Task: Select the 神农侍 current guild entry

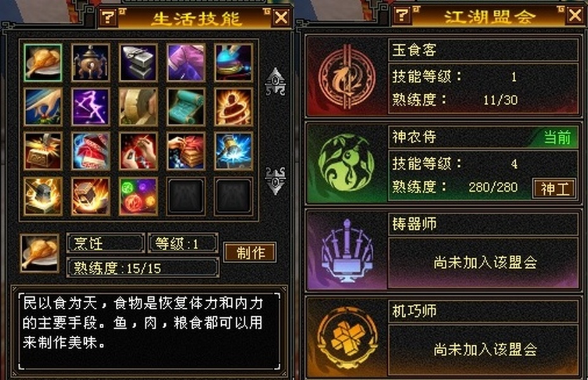Action: 443,163
